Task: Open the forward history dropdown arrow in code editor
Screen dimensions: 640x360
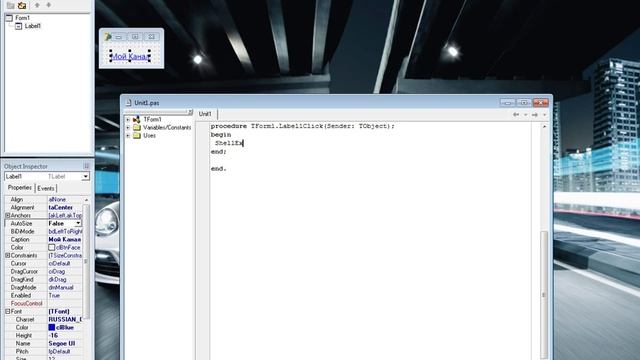Action: (544, 115)
